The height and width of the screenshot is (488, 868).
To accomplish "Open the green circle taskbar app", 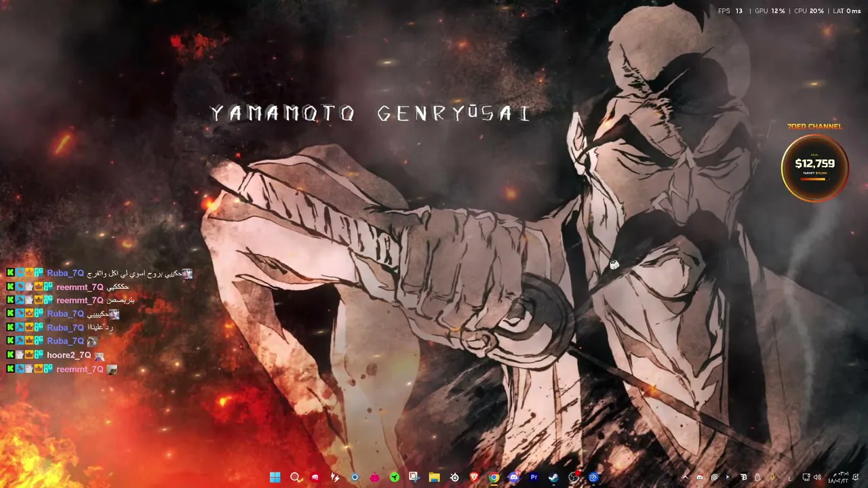I will tap(394, 477).
